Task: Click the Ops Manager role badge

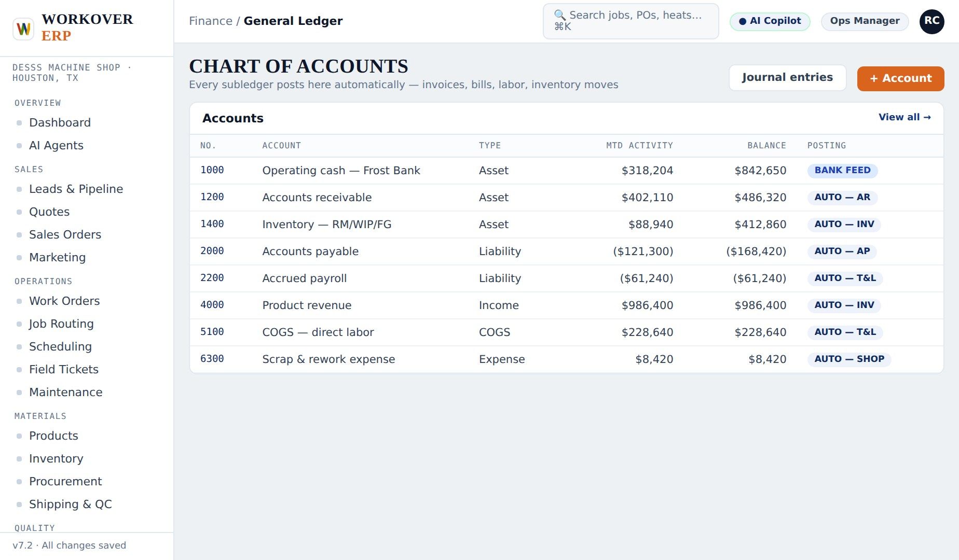Action: (865, 21)
